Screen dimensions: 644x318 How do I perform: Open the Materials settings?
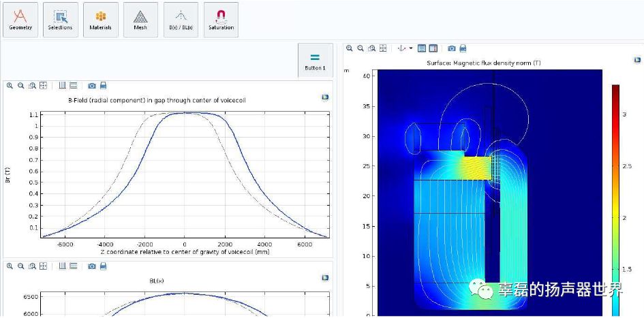[100, 20]
